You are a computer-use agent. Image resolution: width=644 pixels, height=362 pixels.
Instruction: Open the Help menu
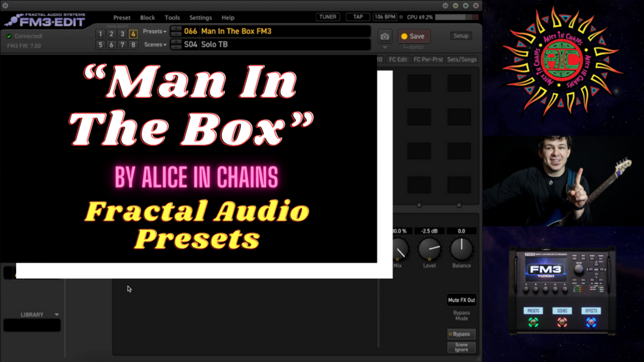(x=228, y=18)
